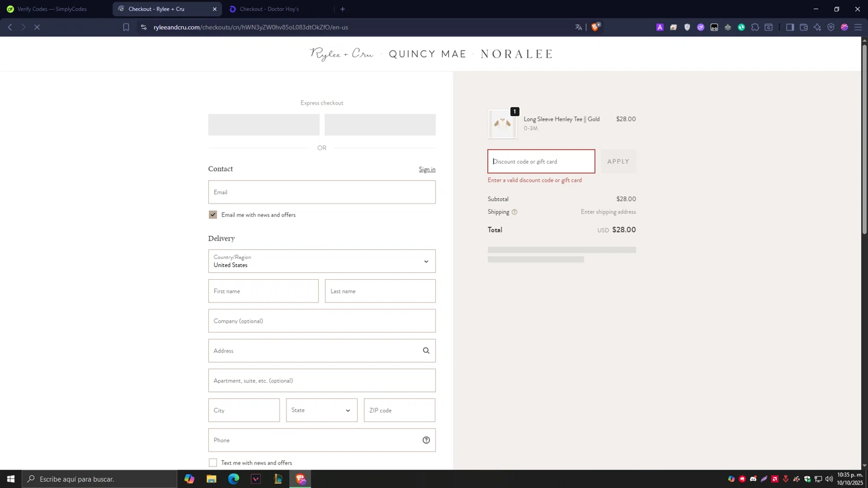868x488 pixels.
Task: Go back with the browser back arrow
Action: coord(10,27)
